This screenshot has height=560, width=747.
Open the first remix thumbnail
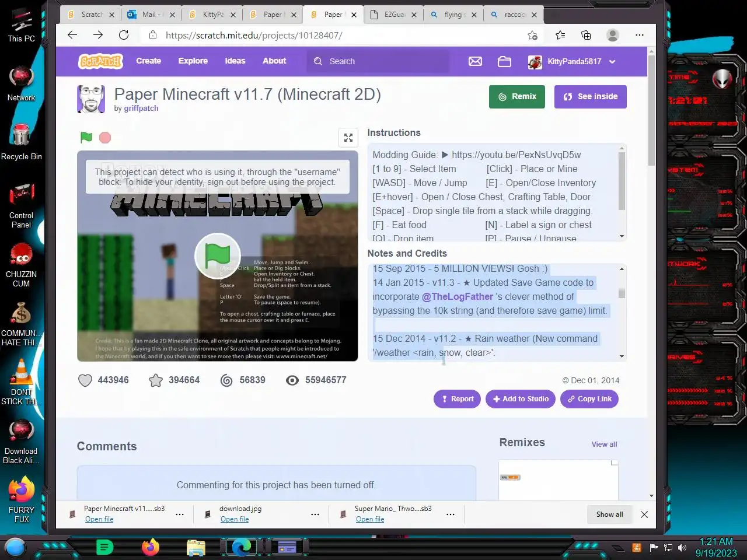[558, 480]
